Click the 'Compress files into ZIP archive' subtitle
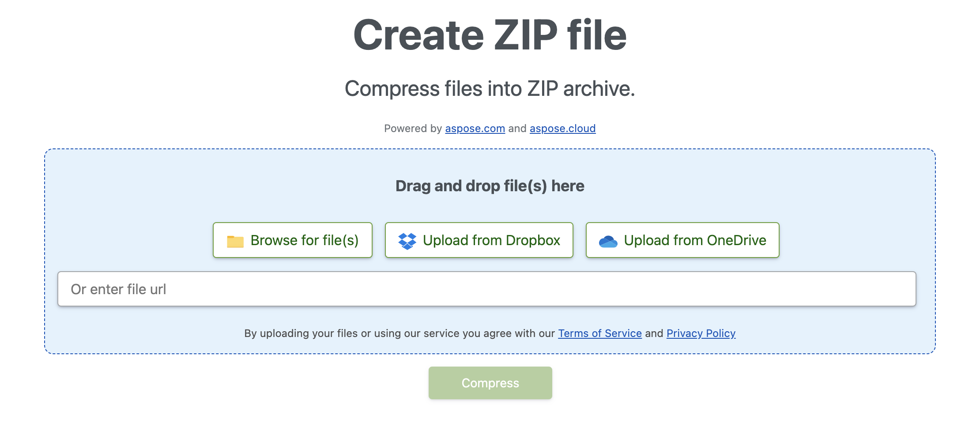Image resolution: width=980 pixels, height=424 pixels. tap(490, 88)
